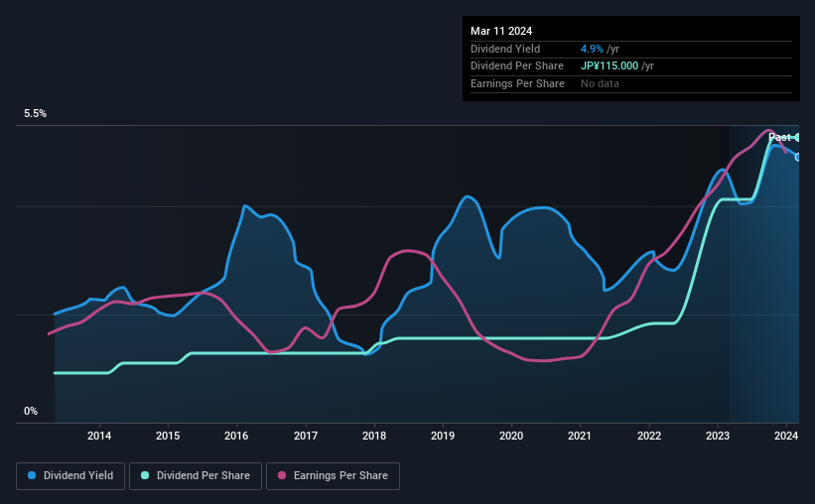Click the teal Dividend Per Share end marker
The image size is (815, 504).
click(x=798, y=138)
